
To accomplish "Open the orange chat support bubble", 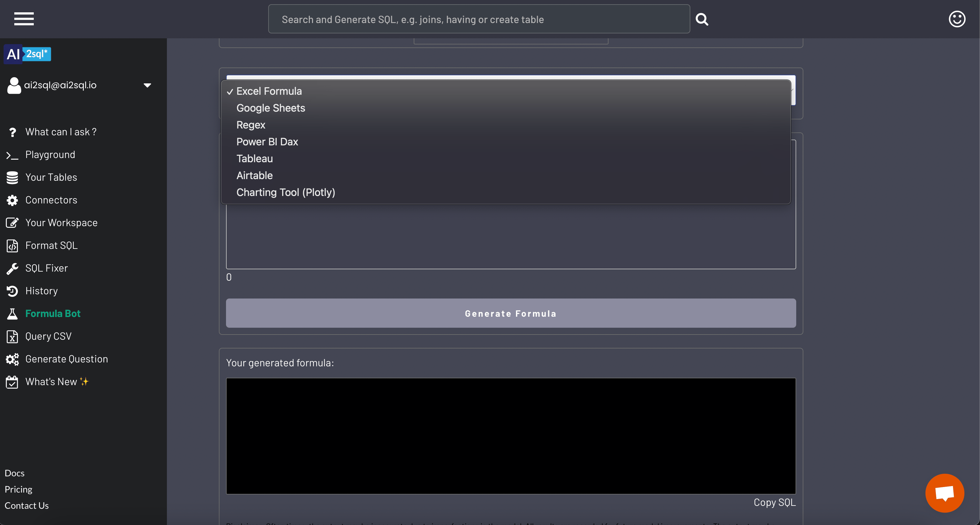I will (x=944, y=493).
